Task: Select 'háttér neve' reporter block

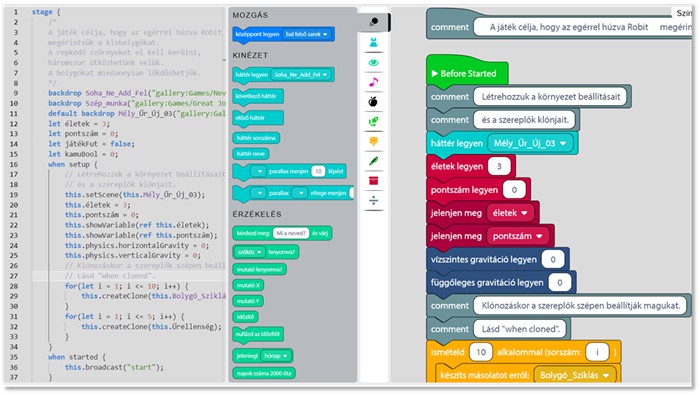Action: pyautogui.click(x=250, y=154)
